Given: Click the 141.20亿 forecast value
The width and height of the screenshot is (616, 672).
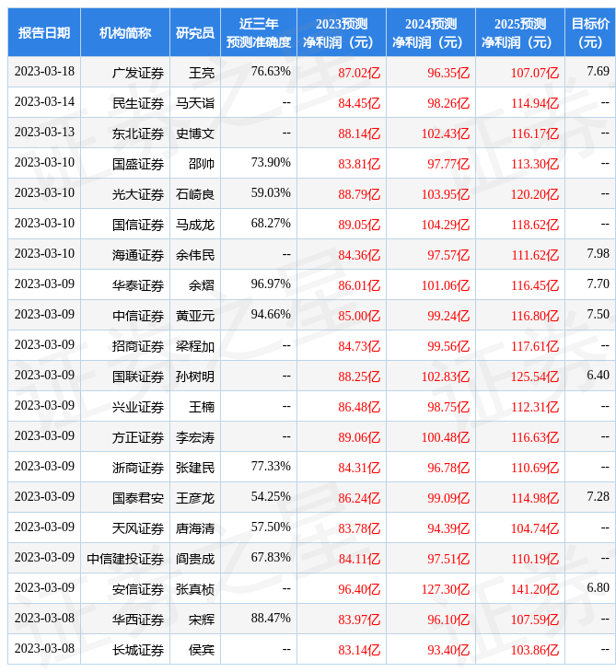Looking at the screenshot, I should click(536, 588).
